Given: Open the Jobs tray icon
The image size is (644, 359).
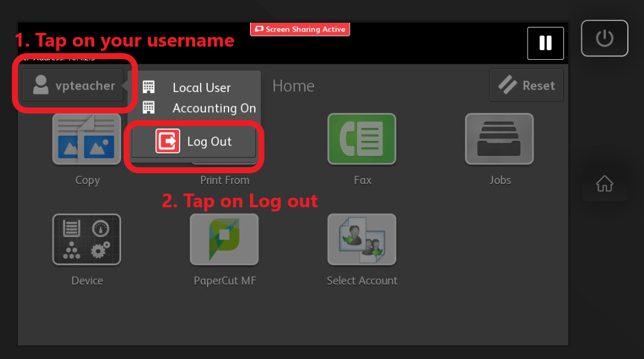Looking at the screenshot, I should click(x=499, y=139).
